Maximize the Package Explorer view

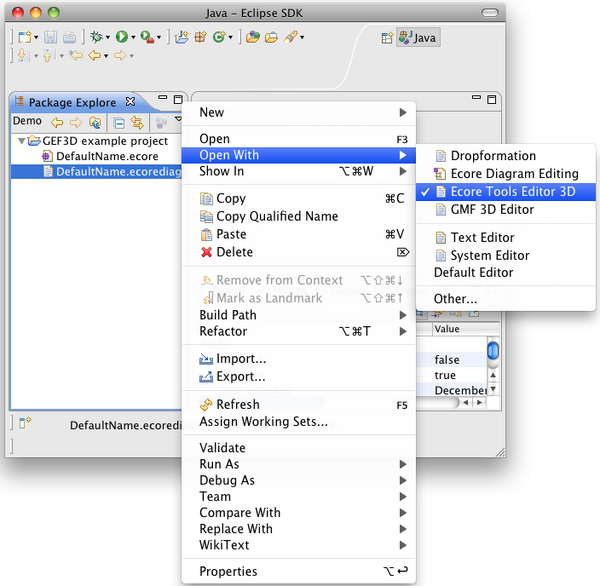[x=178, y=100]
